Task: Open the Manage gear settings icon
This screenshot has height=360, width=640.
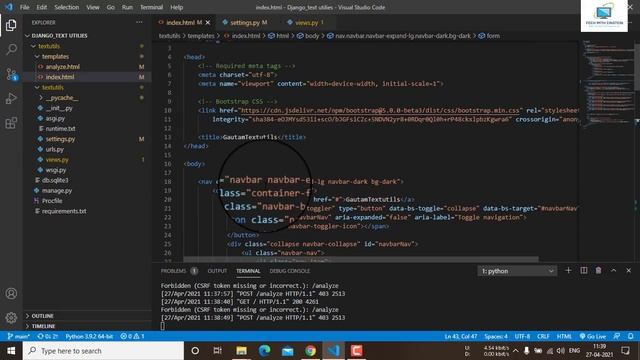Action: (11, 318)
